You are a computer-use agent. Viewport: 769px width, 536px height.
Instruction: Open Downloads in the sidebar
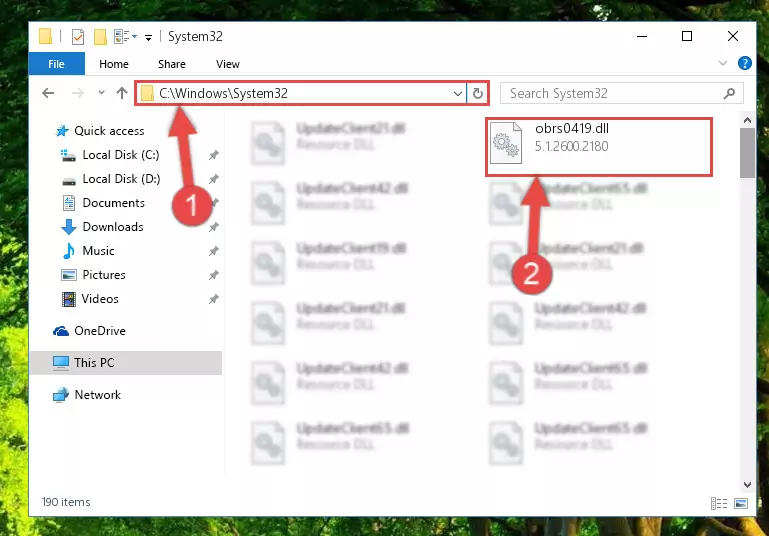103,227
